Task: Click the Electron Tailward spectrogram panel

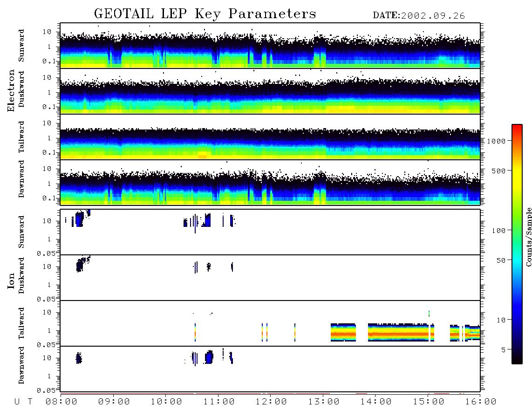Action: pyautogui.click(x=270, y=137)
